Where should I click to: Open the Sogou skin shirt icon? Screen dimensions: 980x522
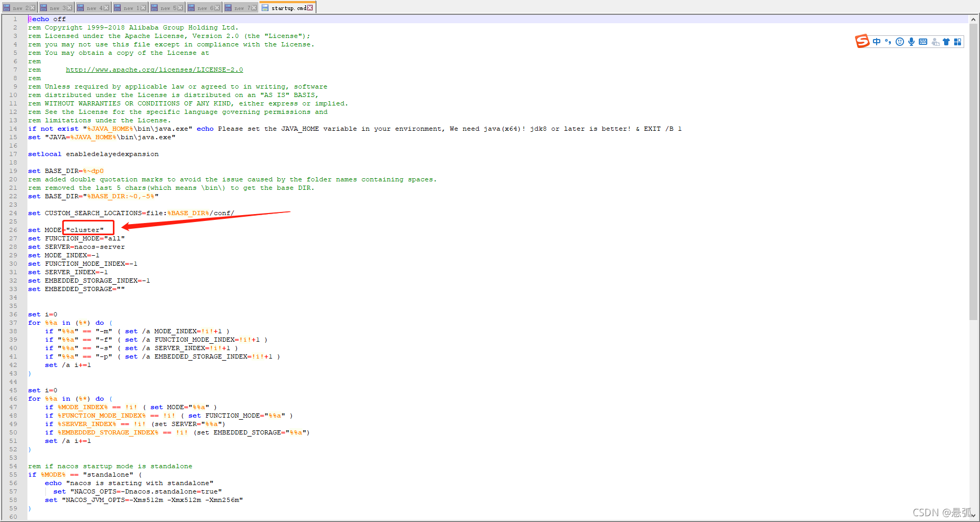[x=946, y=42]
